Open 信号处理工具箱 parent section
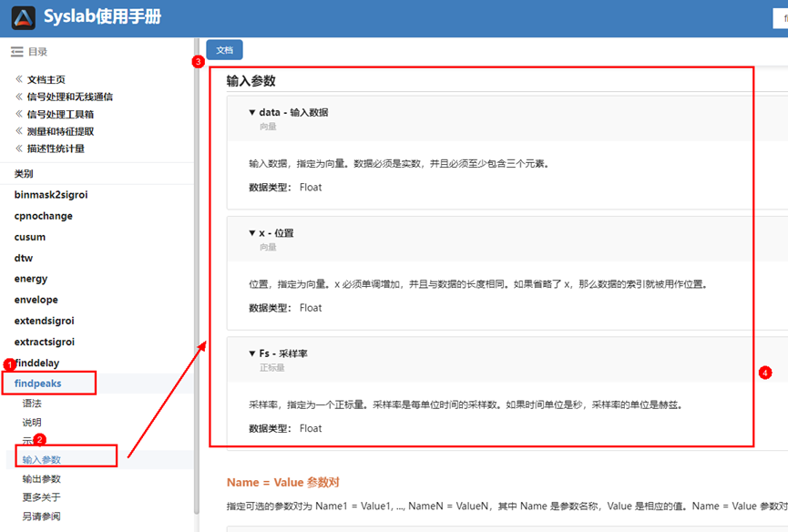The width and height of the screenshot is (788, 532). [60, 114]
